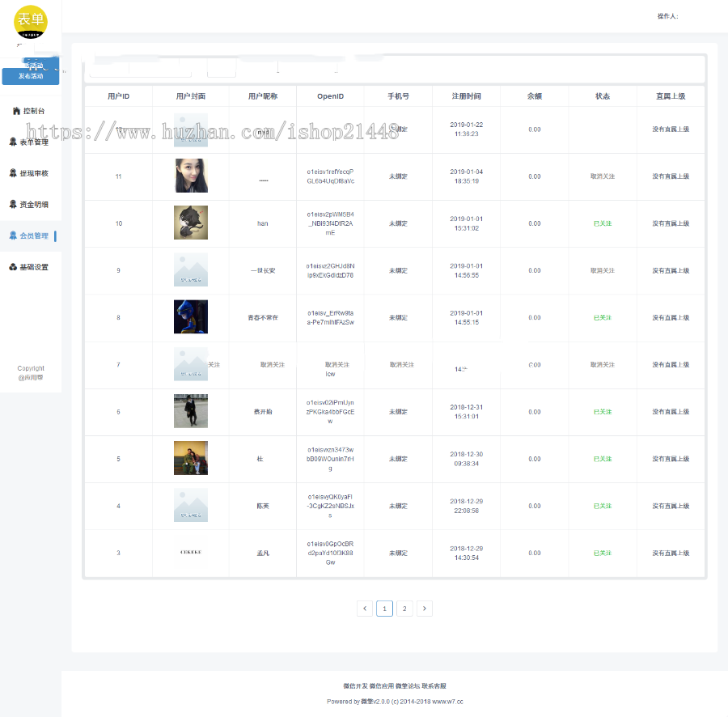Viewport: 728px width, 717px height.
Task: Toggle the 已关注 status for user 10
Action: point(602,223)
